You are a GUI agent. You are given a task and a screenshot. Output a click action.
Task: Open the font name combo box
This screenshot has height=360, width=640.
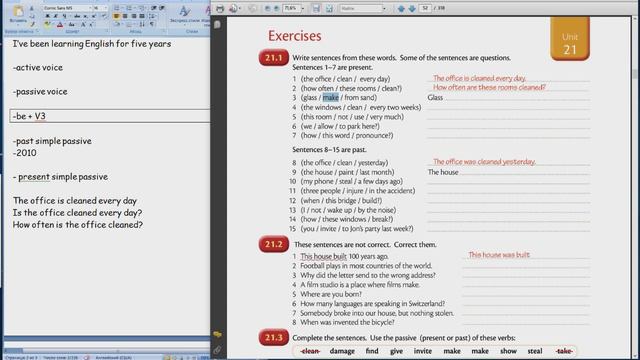pos(67,8)
